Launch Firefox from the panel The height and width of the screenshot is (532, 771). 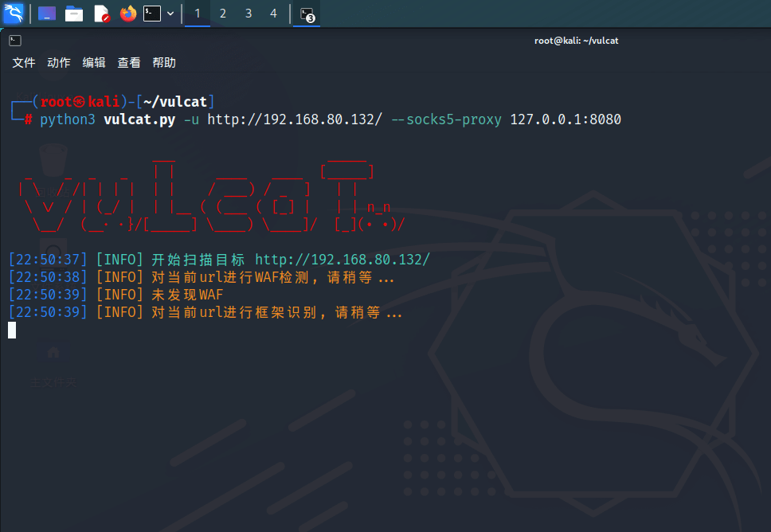pos(128,14)
